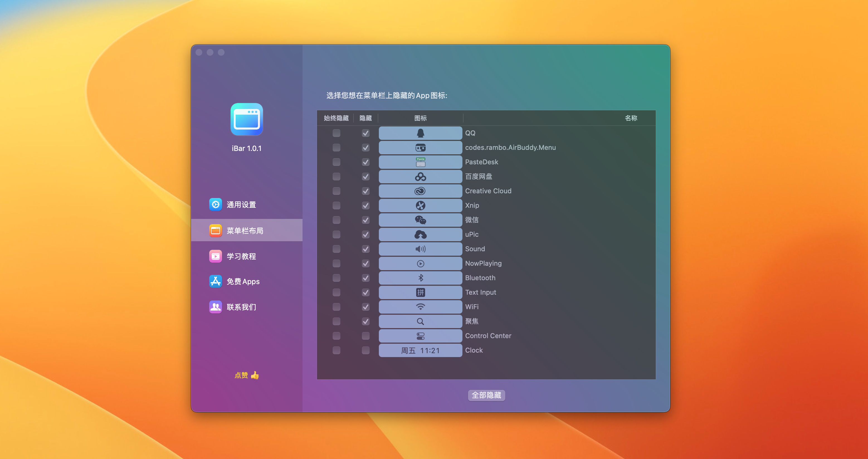Click the uPic cloud icon

[x=420, y=235]
